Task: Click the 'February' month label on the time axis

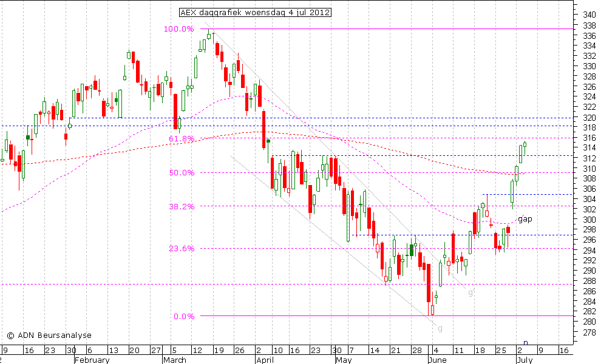Action: 92,360
